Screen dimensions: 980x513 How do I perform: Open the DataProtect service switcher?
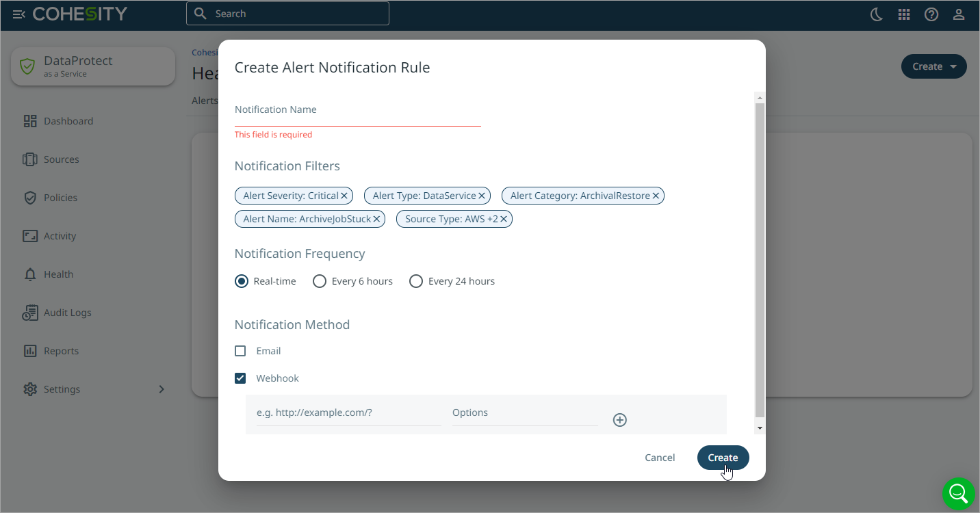click(93, 66)
